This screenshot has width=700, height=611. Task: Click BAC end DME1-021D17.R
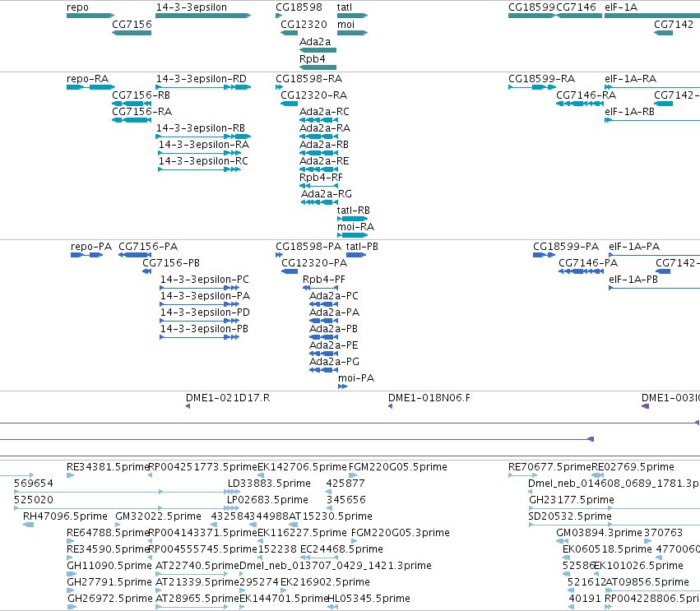[x=188, y=406]
